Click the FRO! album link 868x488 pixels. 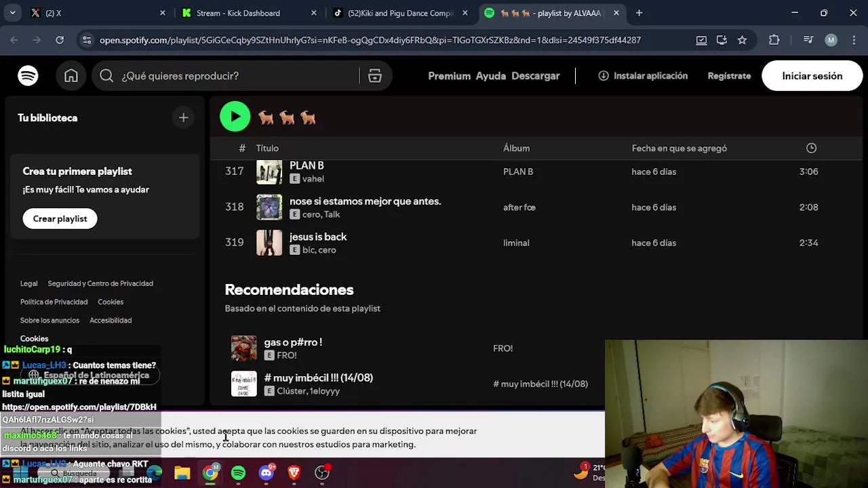502,348
